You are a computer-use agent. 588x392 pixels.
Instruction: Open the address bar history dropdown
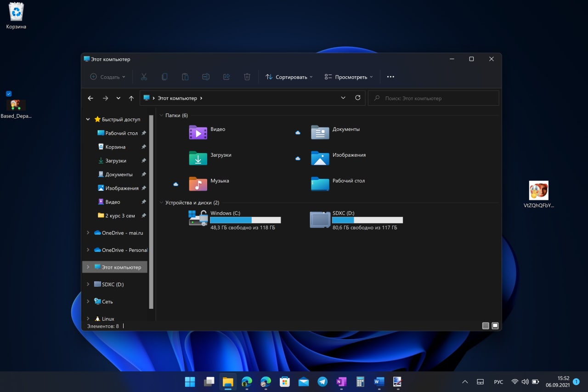pos(343,98)
